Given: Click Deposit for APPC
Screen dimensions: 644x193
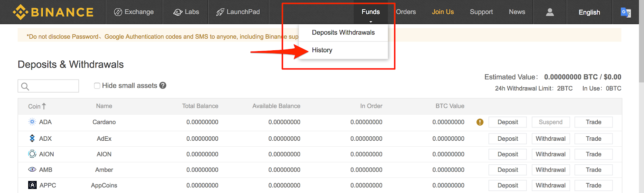Looking at the screenshot, I should coord(508,185).
